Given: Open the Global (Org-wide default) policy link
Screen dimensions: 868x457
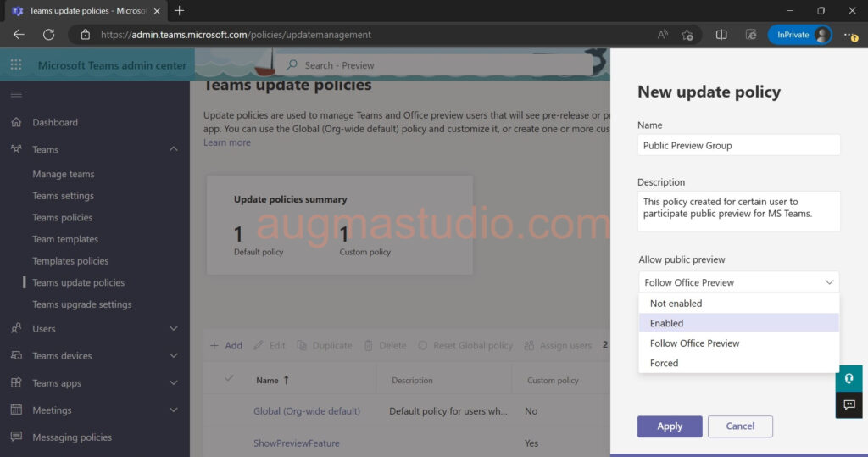Looking at the screenshot, I should tap(307, 411).
